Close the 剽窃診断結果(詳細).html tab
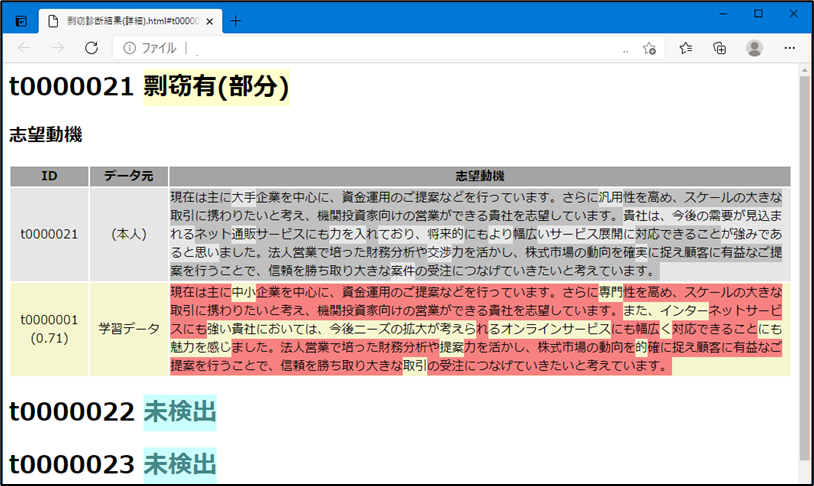This screenshot has height=486, width=814. click(x=210, y=20)
